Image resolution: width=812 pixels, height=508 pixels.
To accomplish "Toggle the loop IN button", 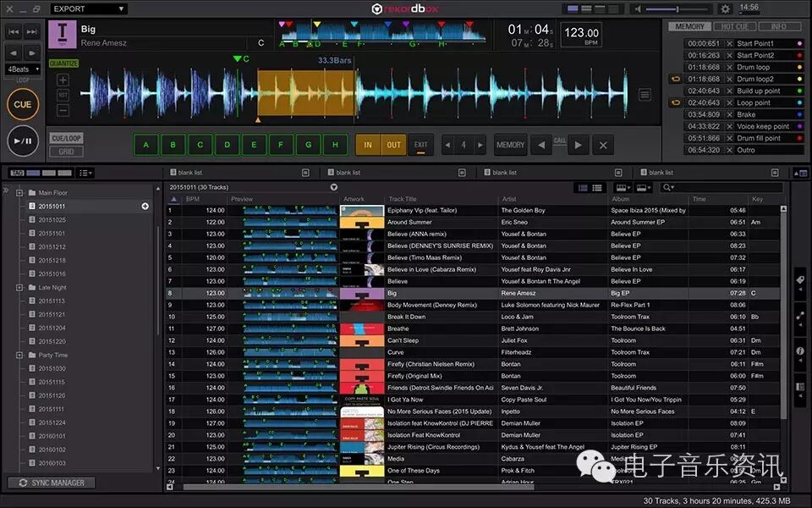I will (368, 145).
